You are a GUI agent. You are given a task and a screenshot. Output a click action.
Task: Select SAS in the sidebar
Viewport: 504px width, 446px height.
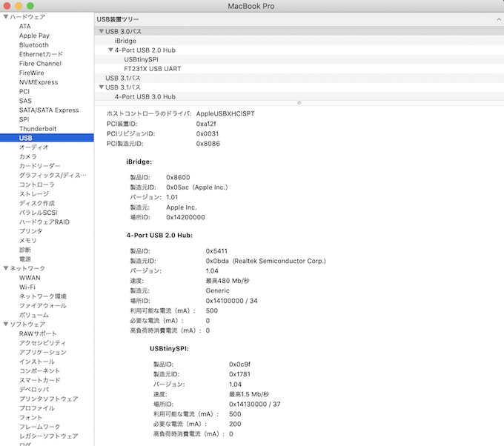tap(25, 101)
